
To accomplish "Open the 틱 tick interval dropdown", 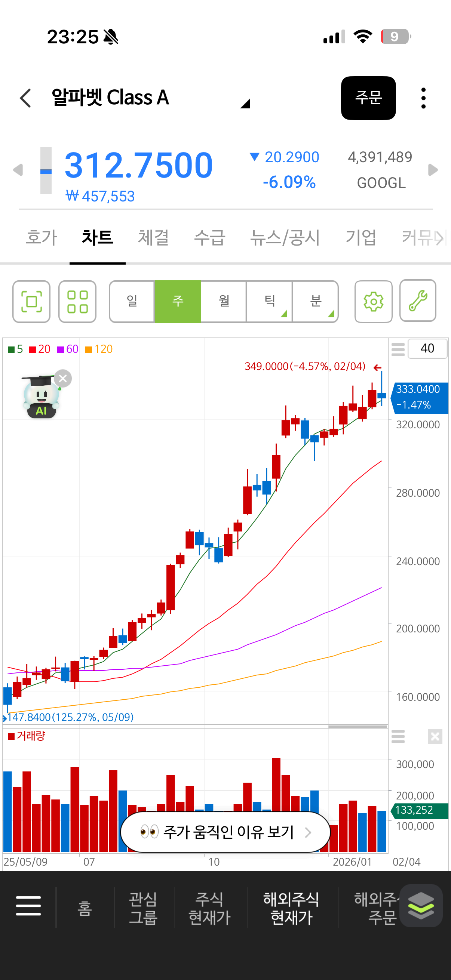I will coord(270,302).
